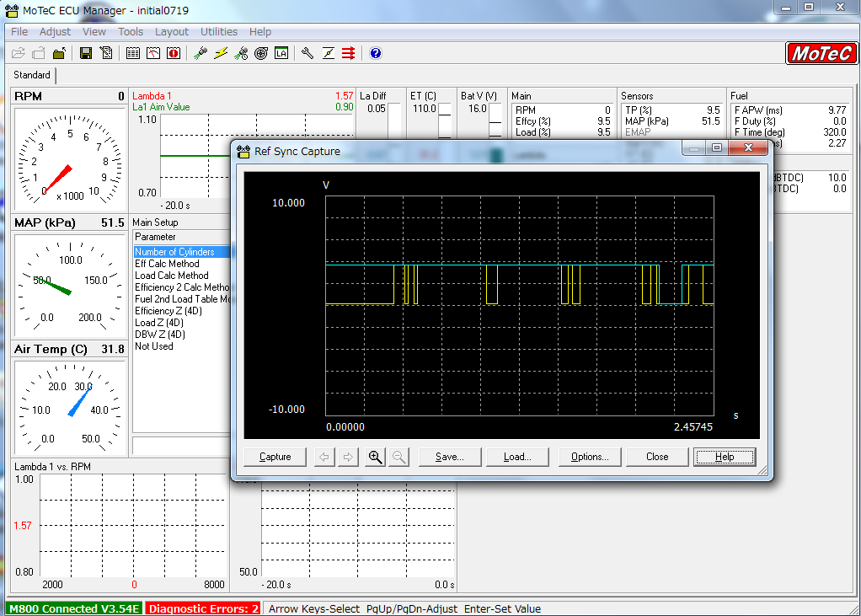The image size is (861, 616).
Task: Open the fuel injector tables icon
Action: [x=201, y=53]
